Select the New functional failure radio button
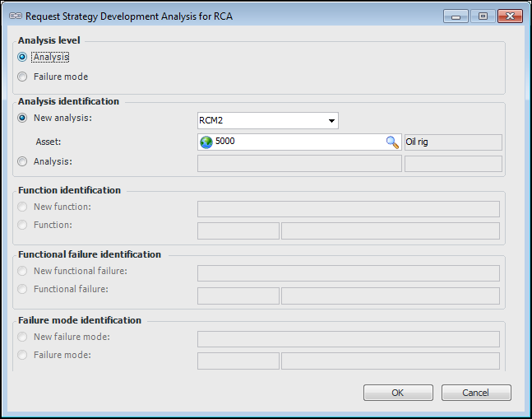This screenshot has height=419, width=532. click(22, 271)
